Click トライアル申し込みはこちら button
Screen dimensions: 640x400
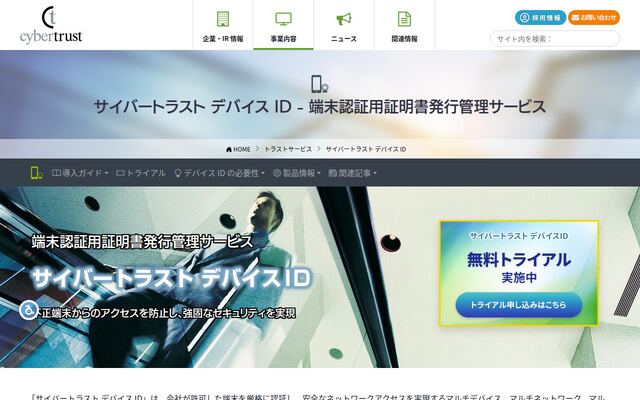[518, 305]
